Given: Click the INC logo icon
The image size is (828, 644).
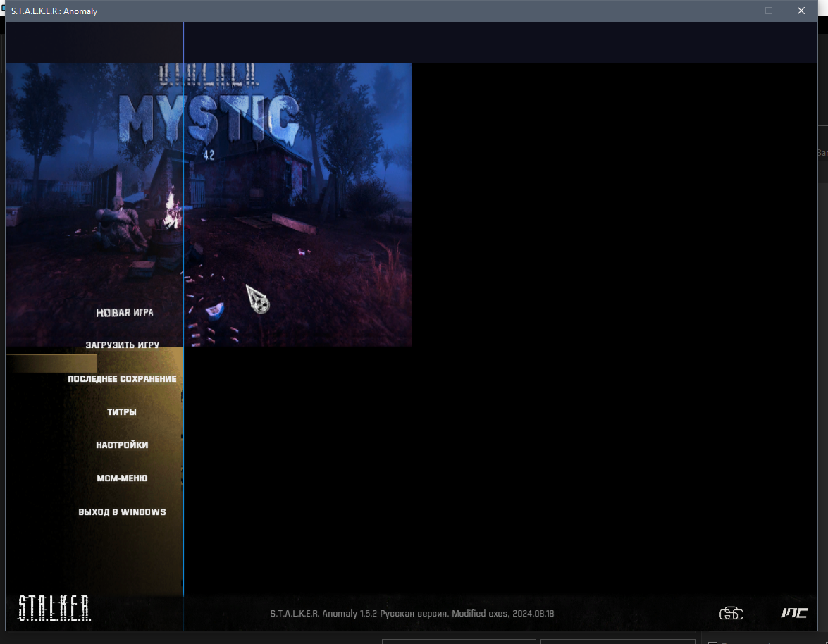Looking at the screenshot, I should point(794,612).
